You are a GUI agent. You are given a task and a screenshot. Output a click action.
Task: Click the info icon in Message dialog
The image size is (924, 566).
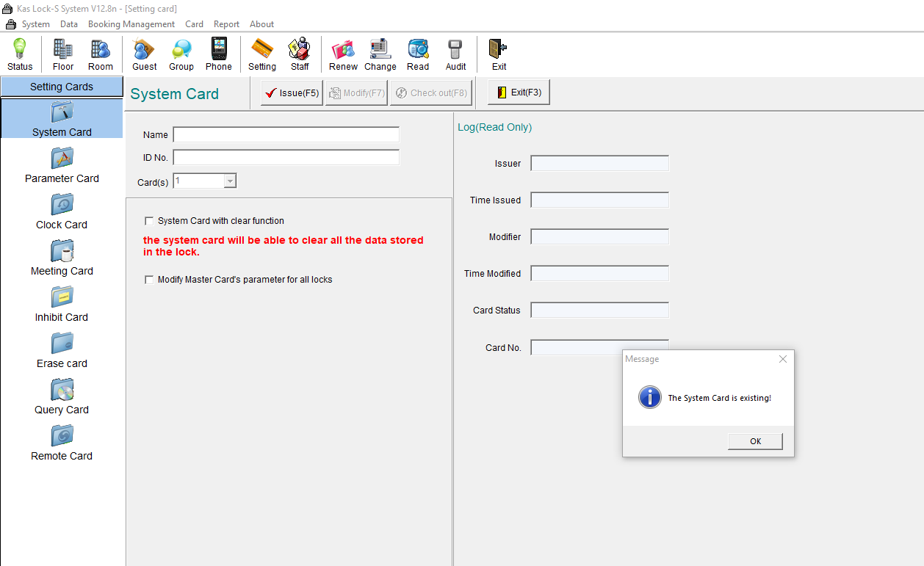click(650, 397)
